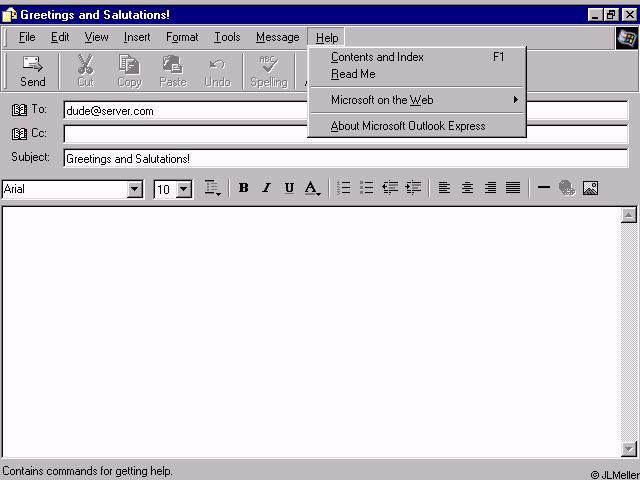
Task: Open the address book next to Cc:
Action: pyautogui.click(x=19, y=133)
